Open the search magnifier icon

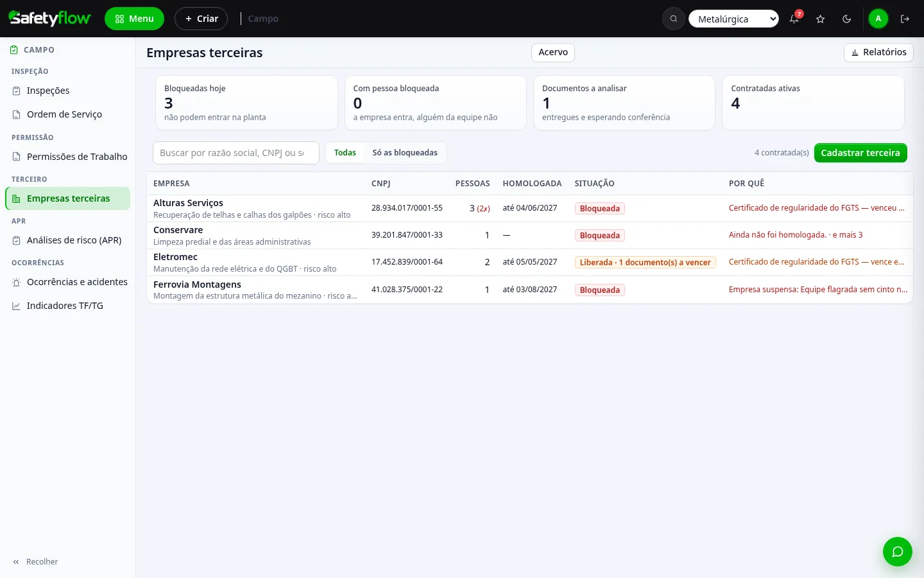point(674,19)
